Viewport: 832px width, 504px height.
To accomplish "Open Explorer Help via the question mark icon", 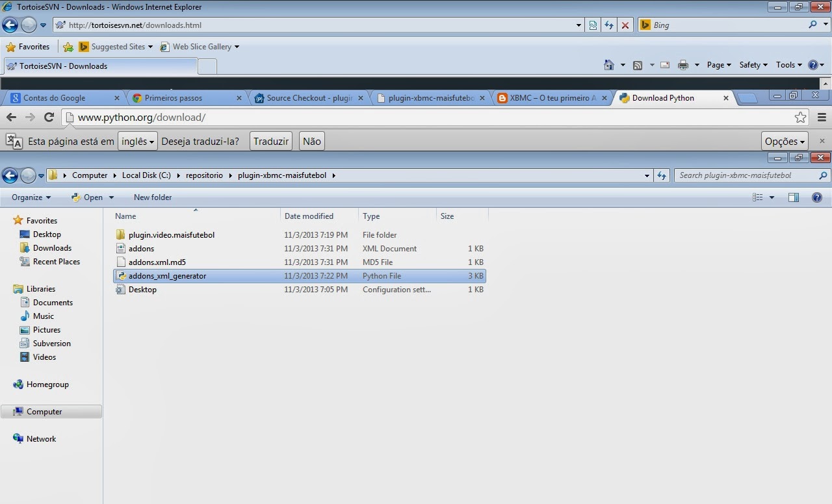I will pyautogui.click(x=817, y=197).
